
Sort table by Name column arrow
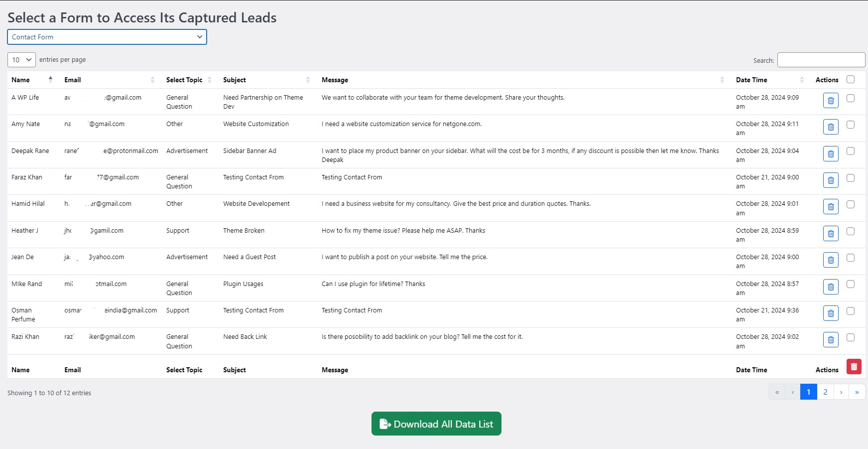pyautogui.click(x=50, y=79)
